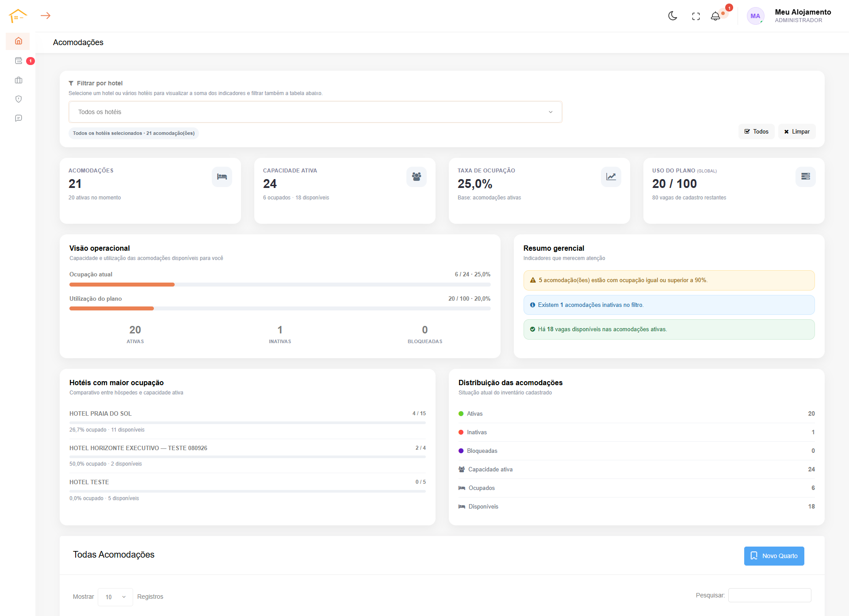Toggle dark mode with the moon icon
Screen dimensions: 849x616
pos(673,16)
